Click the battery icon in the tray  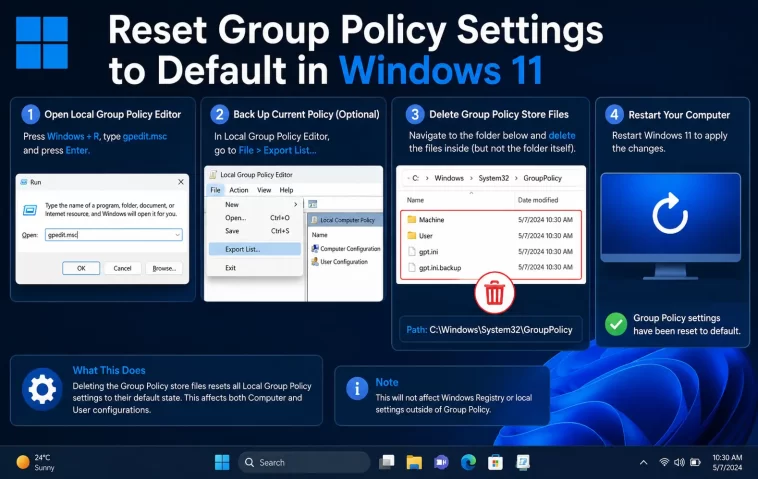click(x=695, y=463)
